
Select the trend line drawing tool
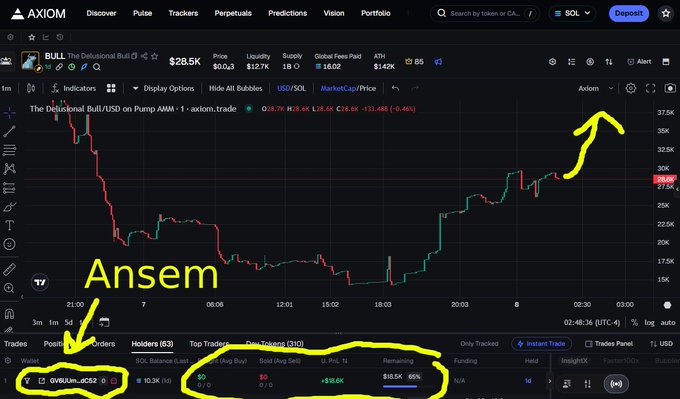[x=10, y=131]
